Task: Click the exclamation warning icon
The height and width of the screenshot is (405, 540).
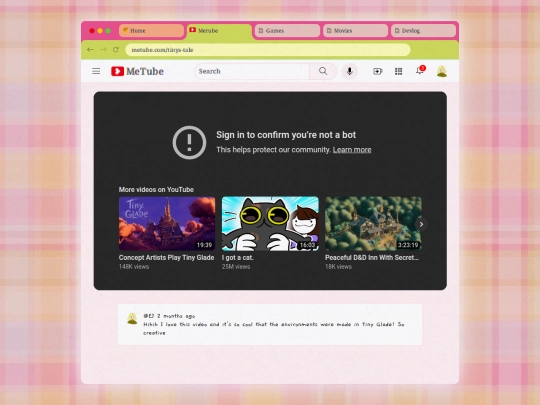Action: click(189, 142)
